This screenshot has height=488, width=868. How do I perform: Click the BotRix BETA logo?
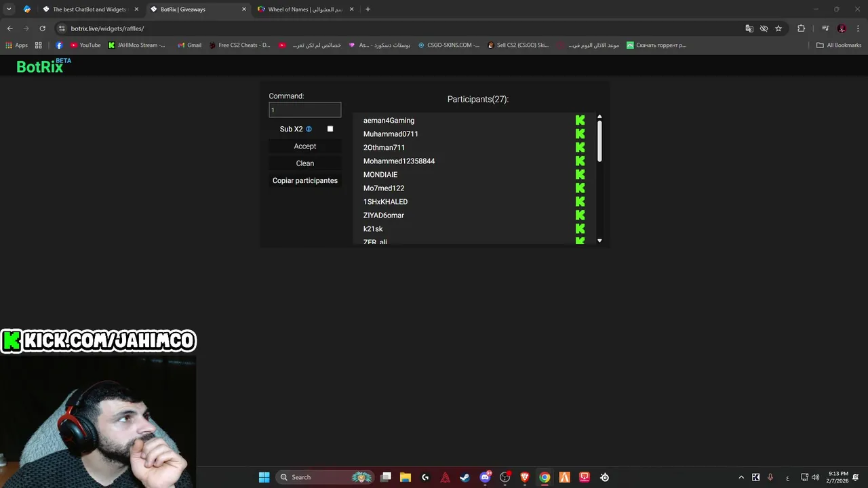coord(43,66)
